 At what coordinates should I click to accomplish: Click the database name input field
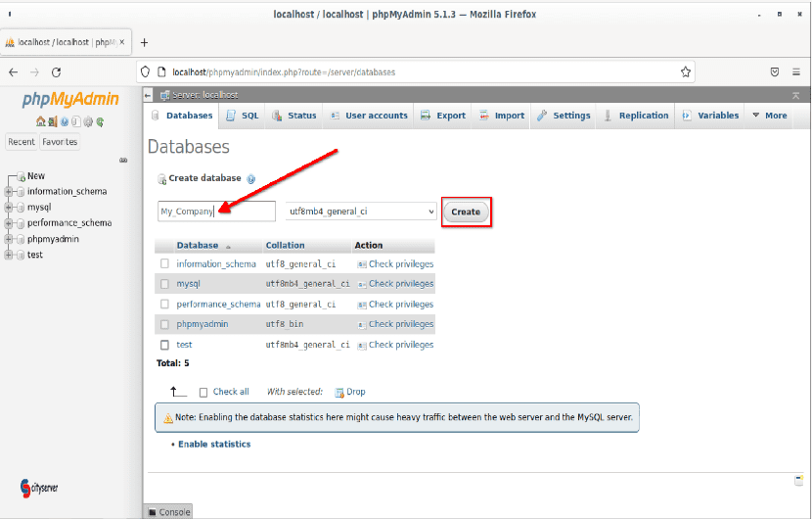tap(216, 212)
